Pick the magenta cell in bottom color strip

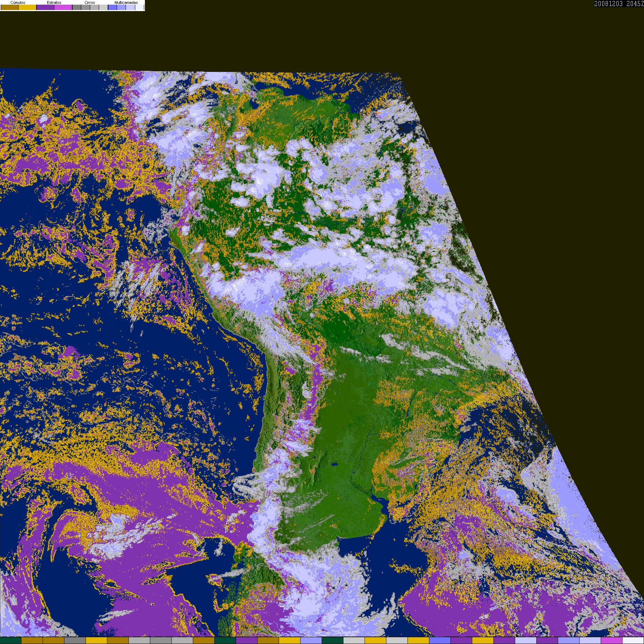(x=611, y=640)
